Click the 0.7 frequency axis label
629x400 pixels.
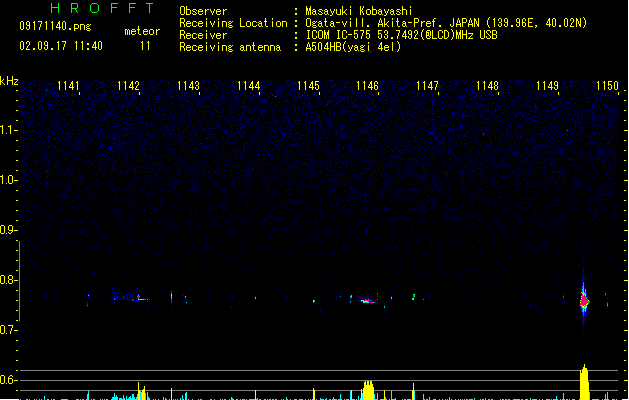coord(8,330)
